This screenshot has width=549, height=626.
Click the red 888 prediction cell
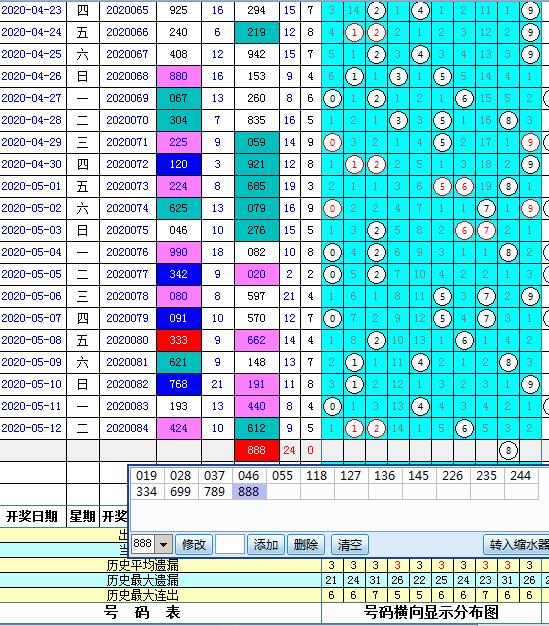click(256, 450)
